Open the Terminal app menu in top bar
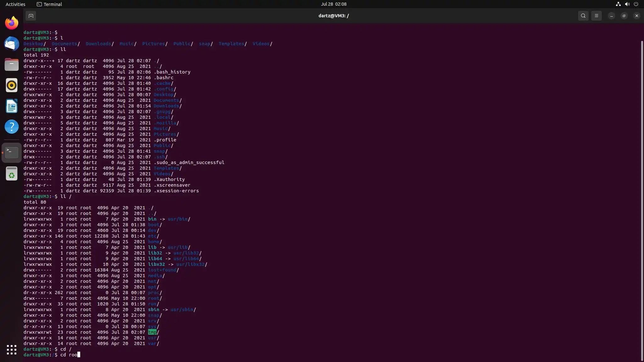Screen dimensions: 644x362 [49, 4]
